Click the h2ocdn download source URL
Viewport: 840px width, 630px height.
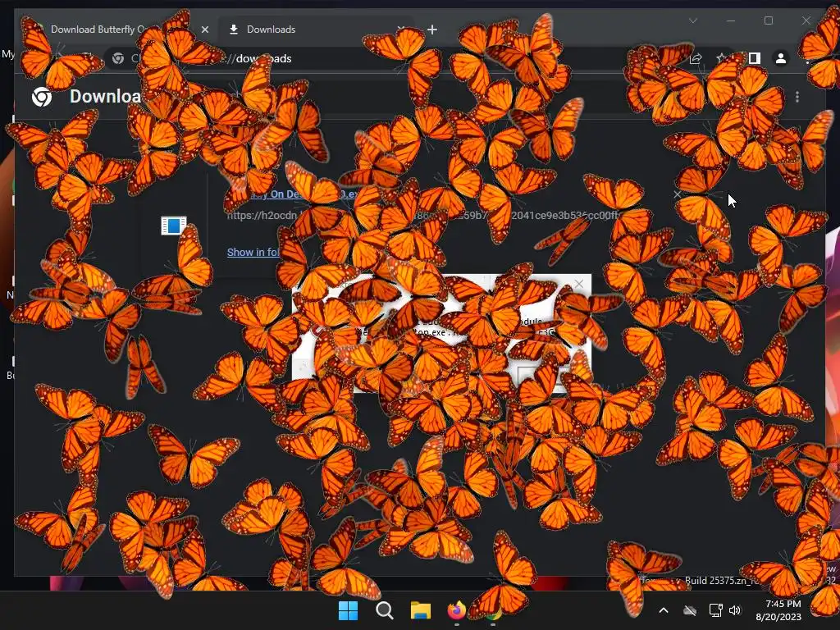(423, 216)
